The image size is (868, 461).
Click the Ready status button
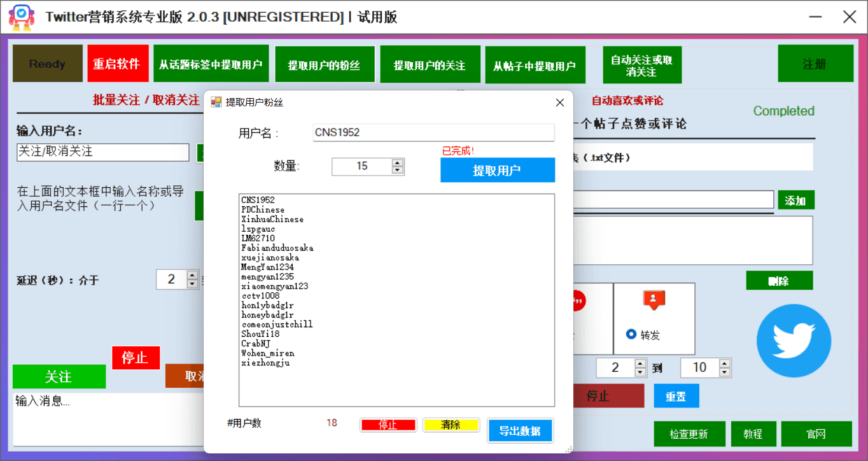click(48, 63)
